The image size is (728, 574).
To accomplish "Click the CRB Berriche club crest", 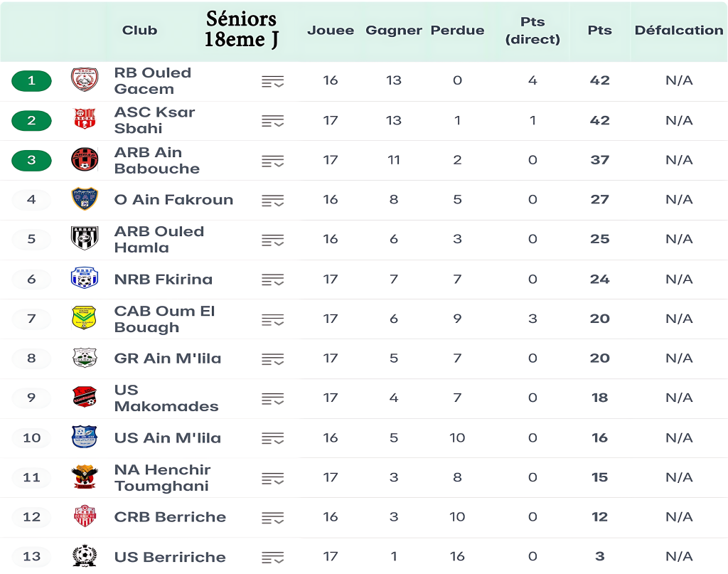I will (x=85, y=516).
